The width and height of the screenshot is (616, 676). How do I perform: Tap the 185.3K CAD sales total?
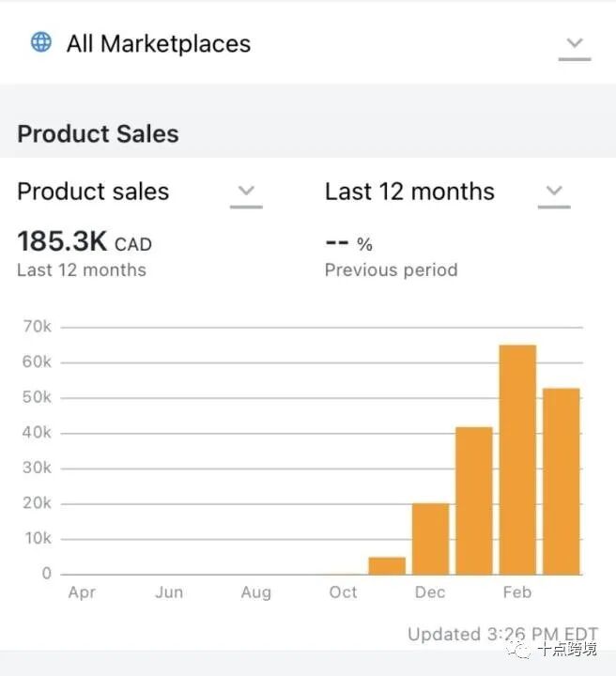(x=85, y=241)
